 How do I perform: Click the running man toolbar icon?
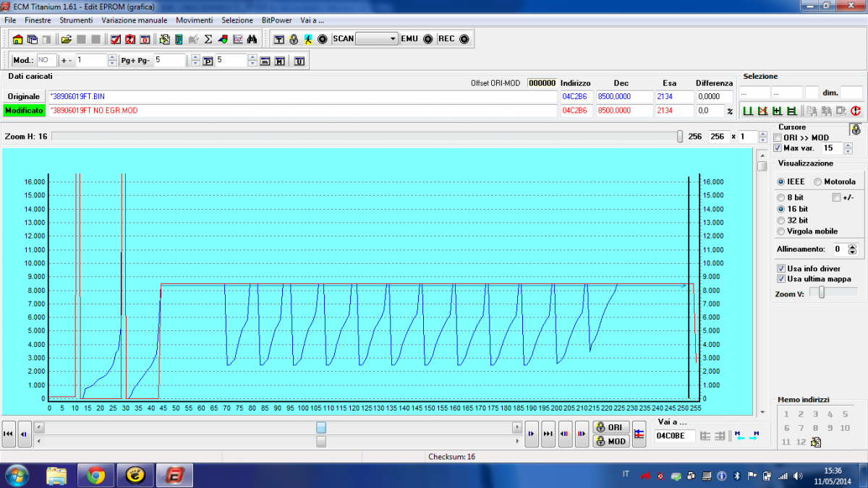[x=308, y=39]
